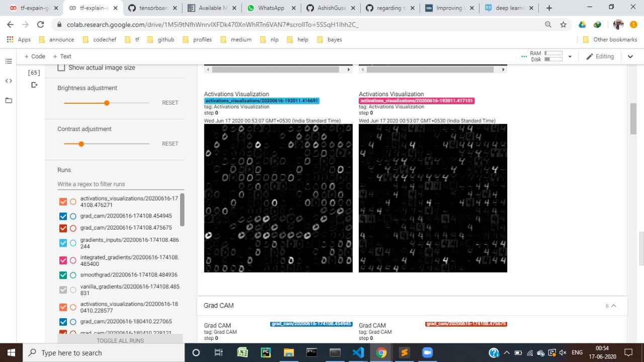The height and width of the screenshot is (362, 644).
Task: Open the RAM/Disk resources dropdown arrow
Action: point(570,56)
